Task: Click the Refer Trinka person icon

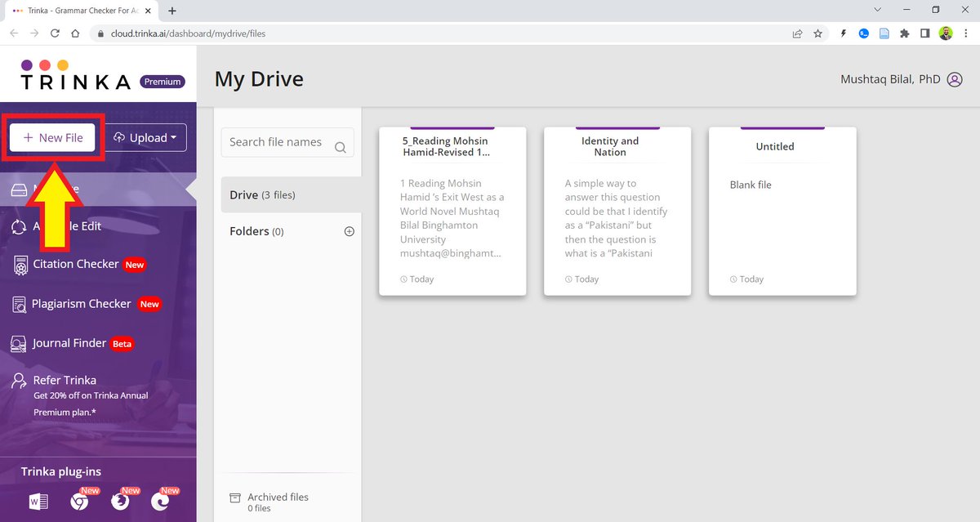Action: coord(19,381)
